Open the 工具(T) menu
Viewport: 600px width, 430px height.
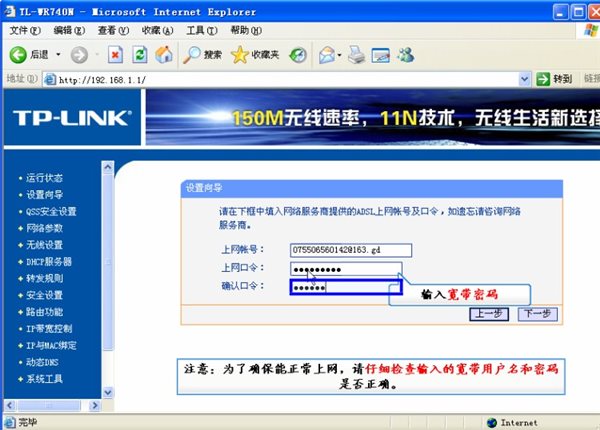202,31
